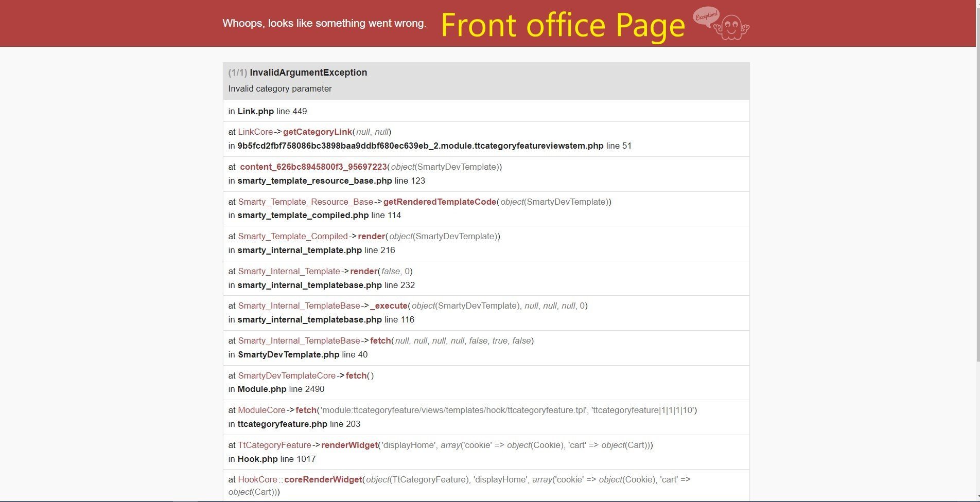Click the HookCore class name
Viewport: 980px width, 502px height.
point(257,479)
